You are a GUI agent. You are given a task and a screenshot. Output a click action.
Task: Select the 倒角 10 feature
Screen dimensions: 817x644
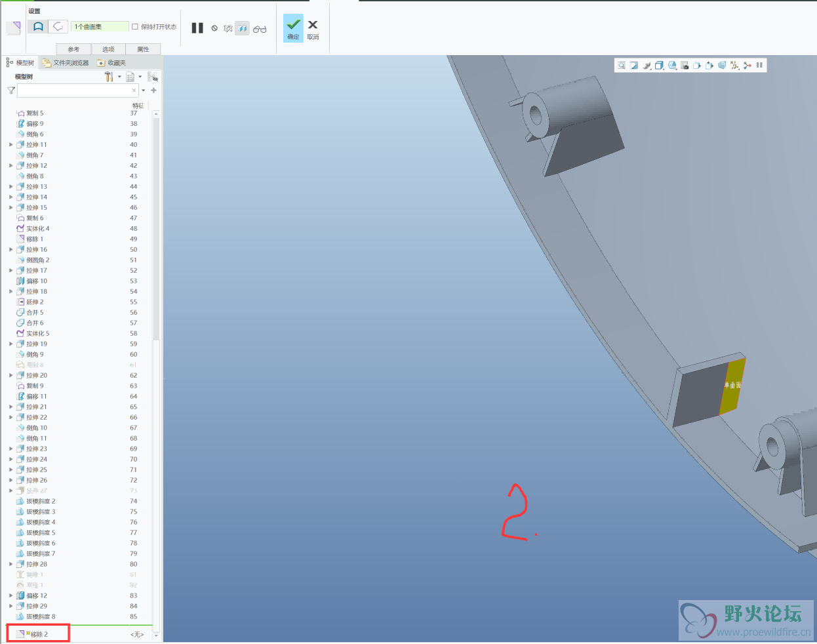coord(32,428)
